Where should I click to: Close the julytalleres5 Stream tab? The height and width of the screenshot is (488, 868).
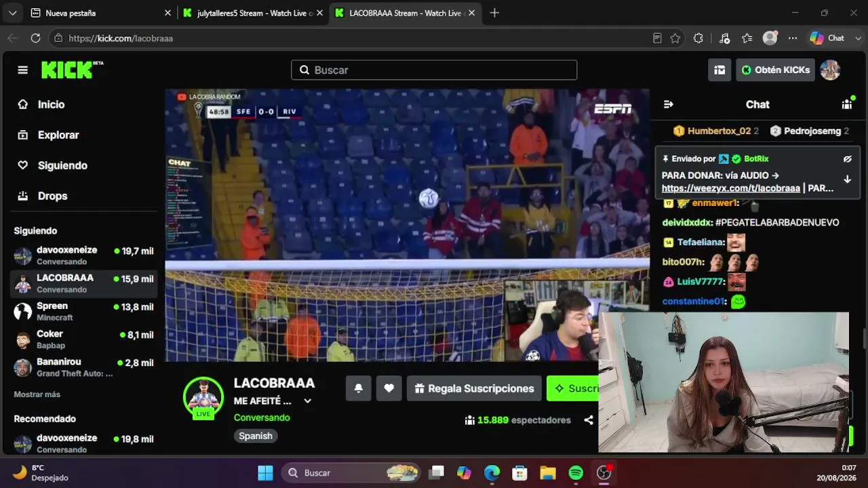coord(320,13)
